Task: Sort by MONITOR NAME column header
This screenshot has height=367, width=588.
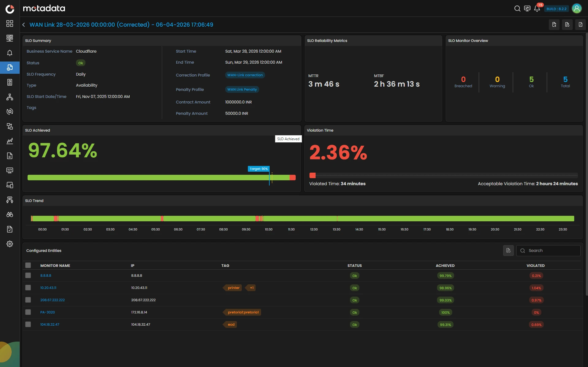Action: (55, 265)
